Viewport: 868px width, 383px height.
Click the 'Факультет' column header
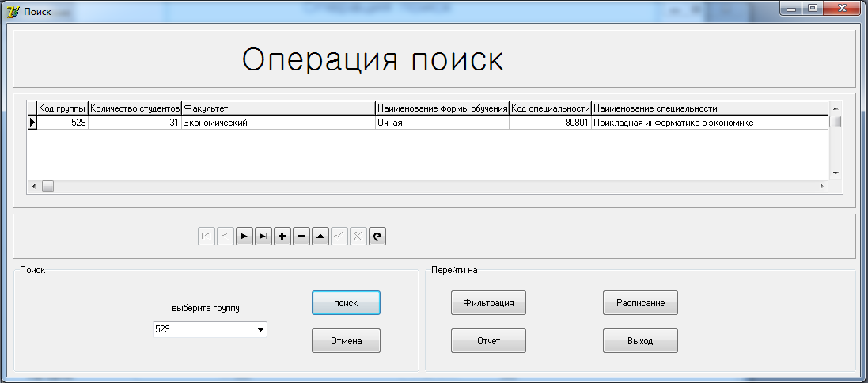click(278, 108)
